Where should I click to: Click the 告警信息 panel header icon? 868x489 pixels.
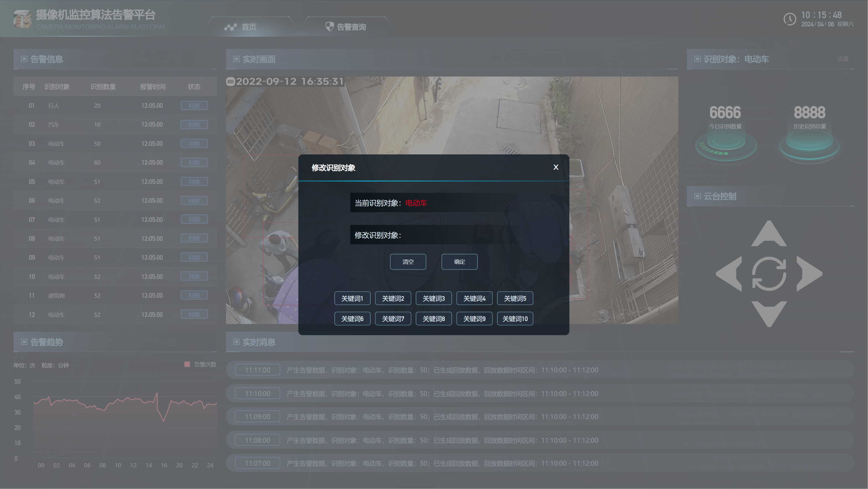(24, 59)
